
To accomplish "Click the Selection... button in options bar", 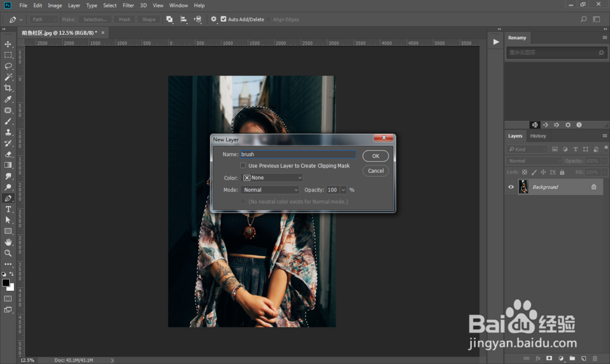I will pos(95,19).
